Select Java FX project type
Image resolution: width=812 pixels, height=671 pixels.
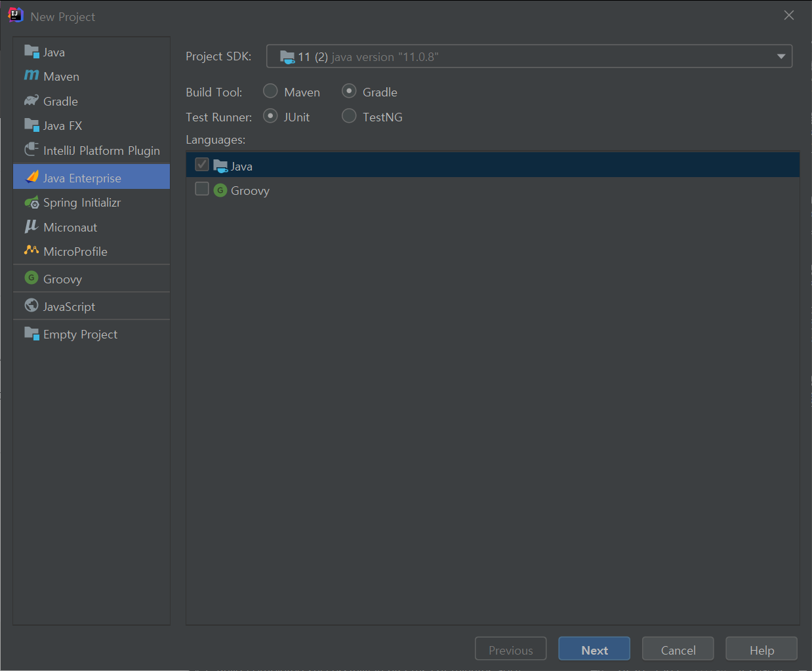point(91,125)
